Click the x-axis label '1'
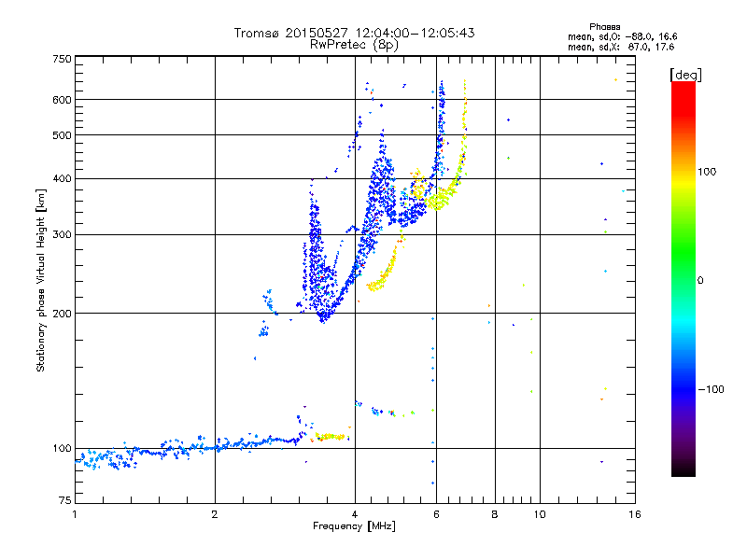Screen dimensions: 747x560 click(x=75, y=514)
